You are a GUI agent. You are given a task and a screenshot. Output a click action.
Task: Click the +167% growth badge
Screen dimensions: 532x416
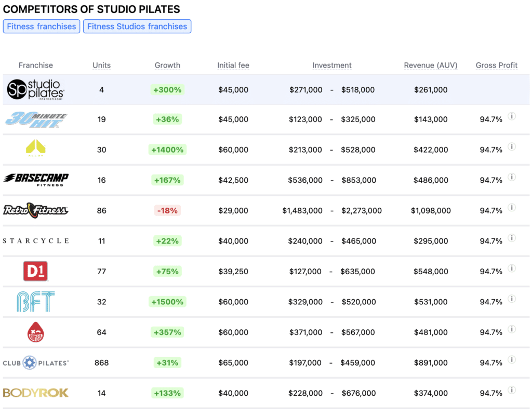coord(167,180)
